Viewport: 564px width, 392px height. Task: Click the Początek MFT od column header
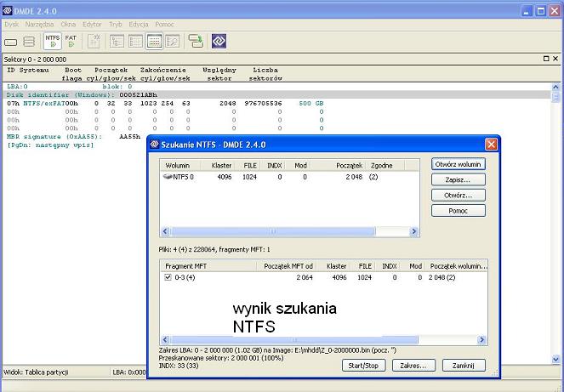[286, 266]
